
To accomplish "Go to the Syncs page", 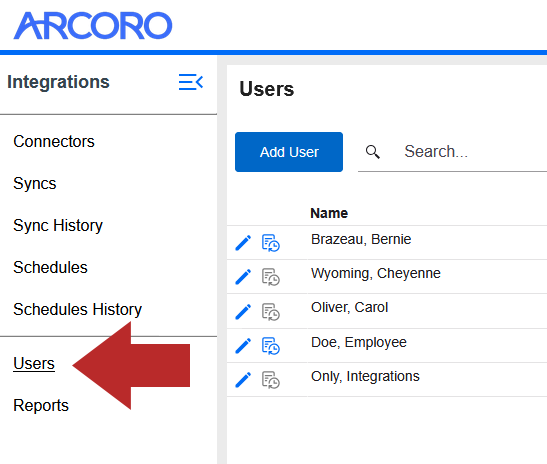I will (x=35, y=184).
